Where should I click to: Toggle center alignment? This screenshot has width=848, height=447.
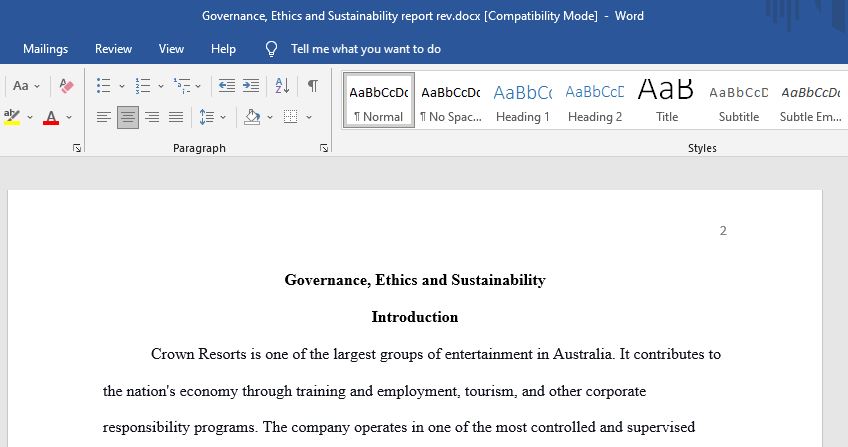128,117
